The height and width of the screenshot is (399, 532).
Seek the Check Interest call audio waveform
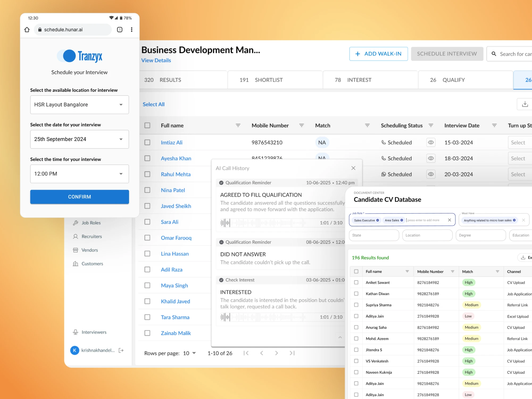[263, 317]
